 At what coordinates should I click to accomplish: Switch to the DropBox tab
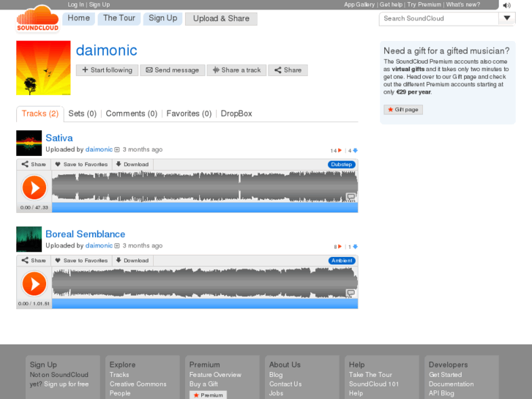click(236, 113)
